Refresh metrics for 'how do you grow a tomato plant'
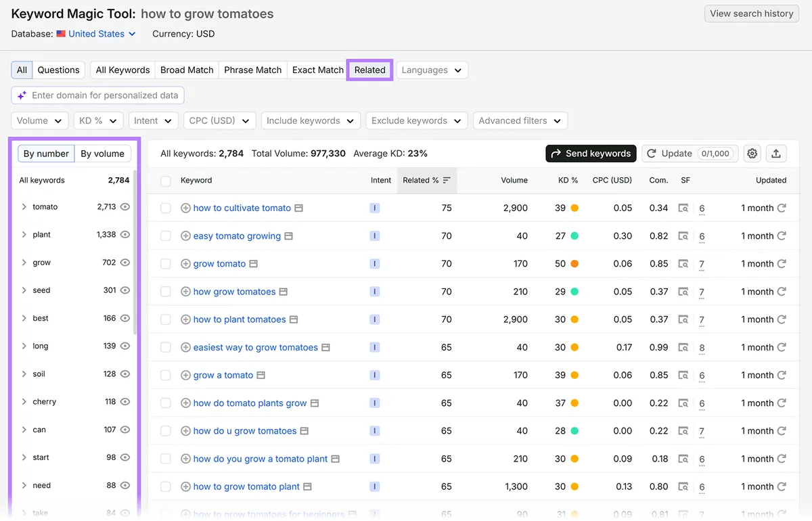 pyautogui.click(x=782, y=459)
